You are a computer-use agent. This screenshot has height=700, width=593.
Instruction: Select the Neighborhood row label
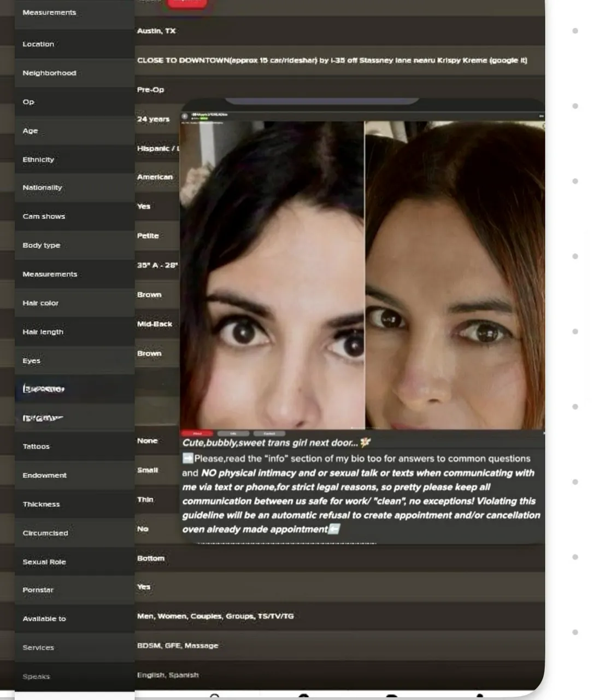pos(49,73)
